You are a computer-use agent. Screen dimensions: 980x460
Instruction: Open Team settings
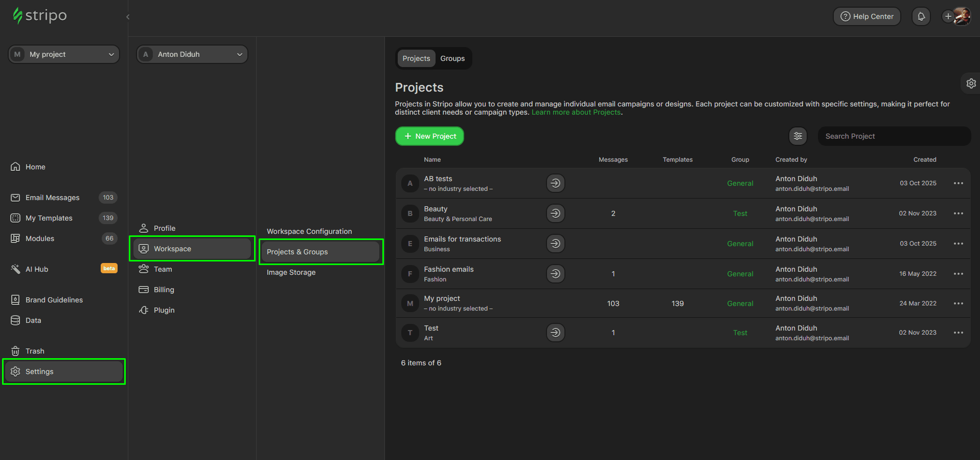192,269
